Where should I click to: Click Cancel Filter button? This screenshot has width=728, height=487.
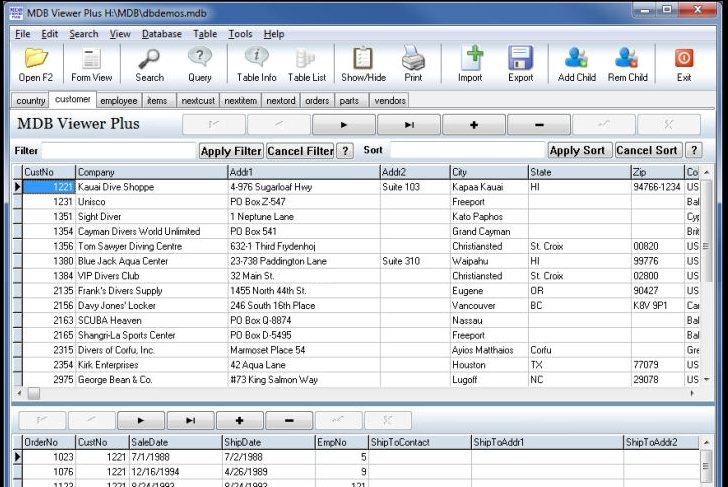pyautogui.click(x=300, y=151)
